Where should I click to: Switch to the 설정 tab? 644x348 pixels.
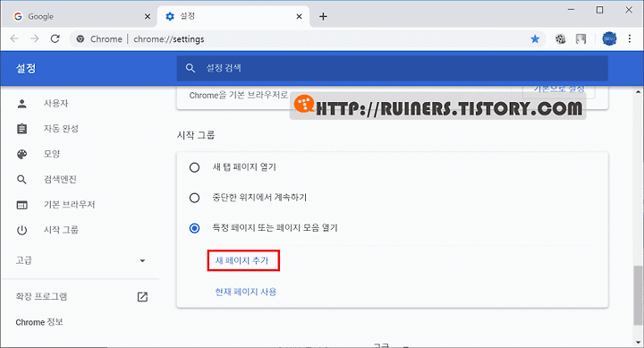pyautogui.click(x=233, y=16)
